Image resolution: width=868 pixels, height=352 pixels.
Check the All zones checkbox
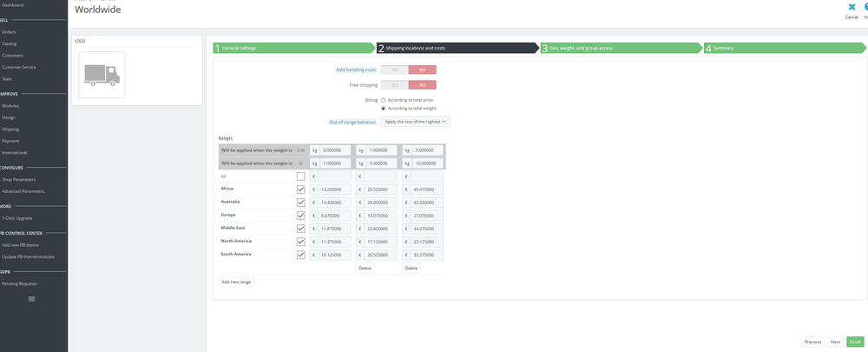300,176
